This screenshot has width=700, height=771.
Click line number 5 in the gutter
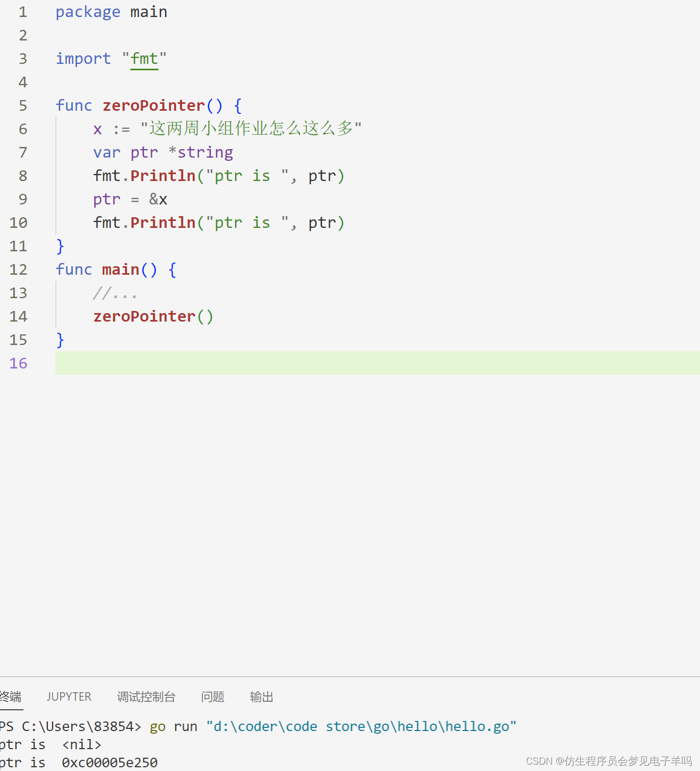pos(23,105)
